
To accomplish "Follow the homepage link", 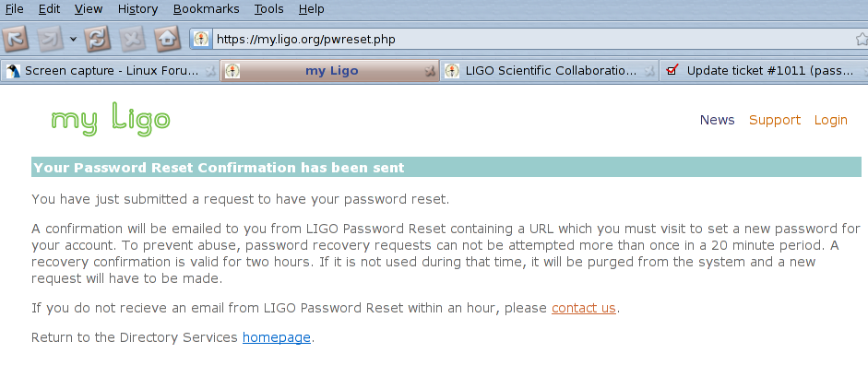I will point(276,337).
